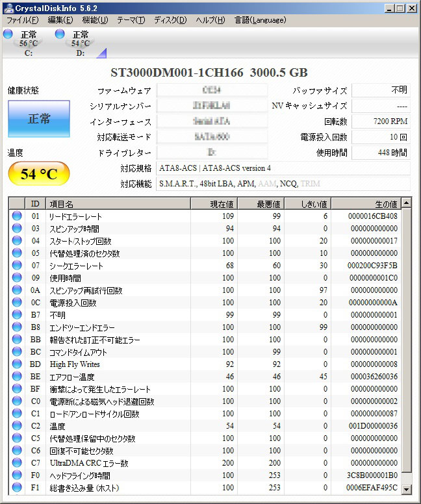Click the status icon for スピンアップ時間
Image resolution: width=421 pixels, height=504 pixels.
point(17,228)
